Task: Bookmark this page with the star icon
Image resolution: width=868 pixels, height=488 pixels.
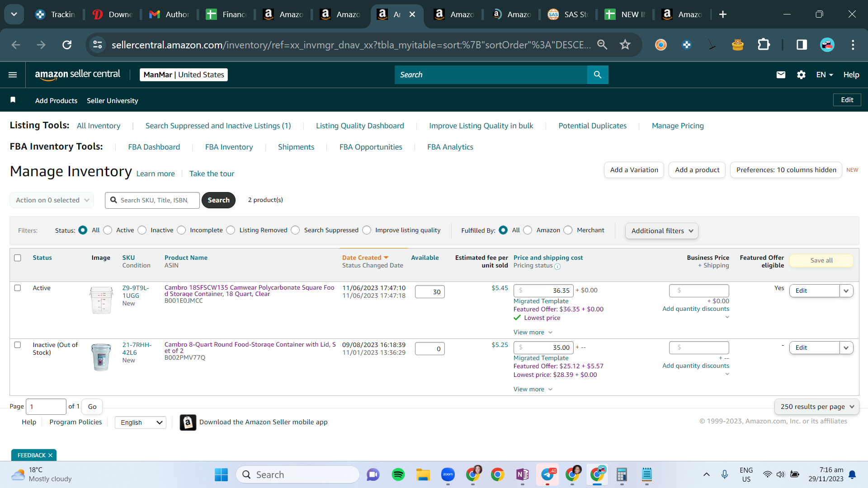Action: click(625, 45)
